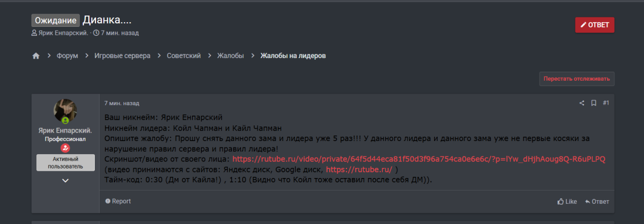Bookmark post #1

[x=593, y=103]
